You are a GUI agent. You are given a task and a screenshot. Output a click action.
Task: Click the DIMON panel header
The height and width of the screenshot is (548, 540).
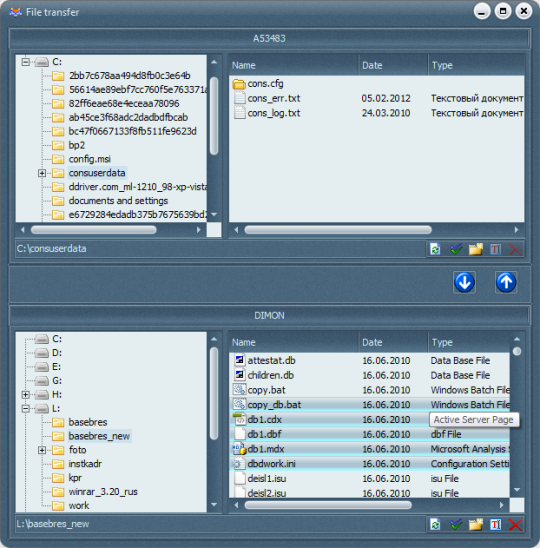point(269,316)
